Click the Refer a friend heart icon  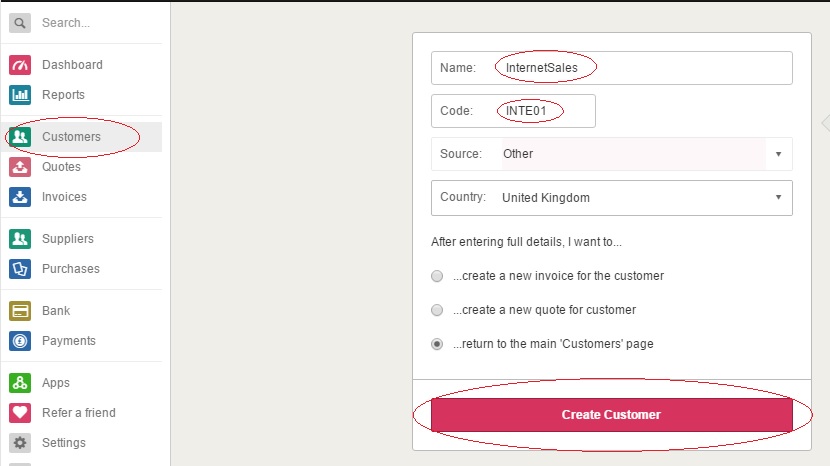coord(20,413)
